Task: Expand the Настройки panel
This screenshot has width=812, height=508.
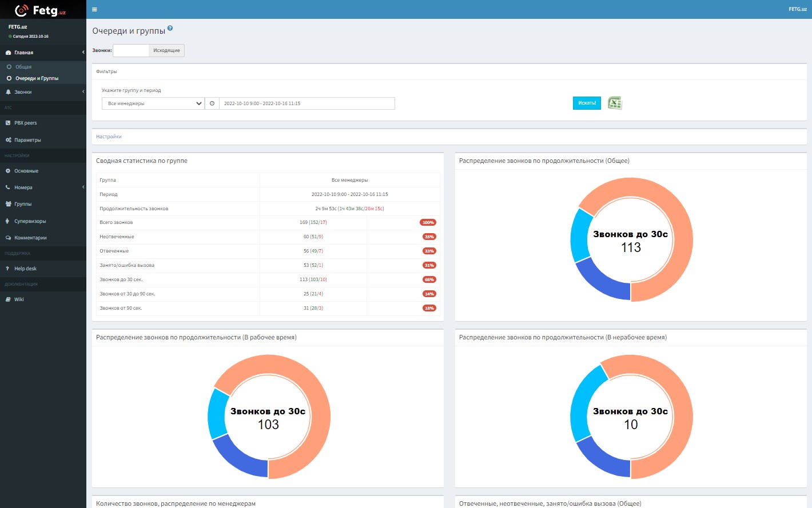Action: click(109, 137)
